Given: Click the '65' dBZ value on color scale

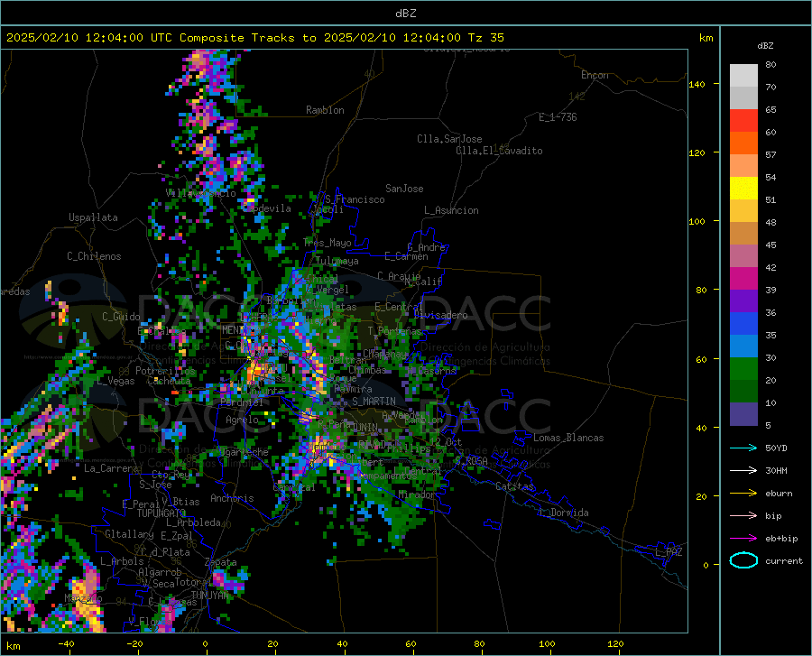Looking at the screenshot, I should tap(770, 110).
